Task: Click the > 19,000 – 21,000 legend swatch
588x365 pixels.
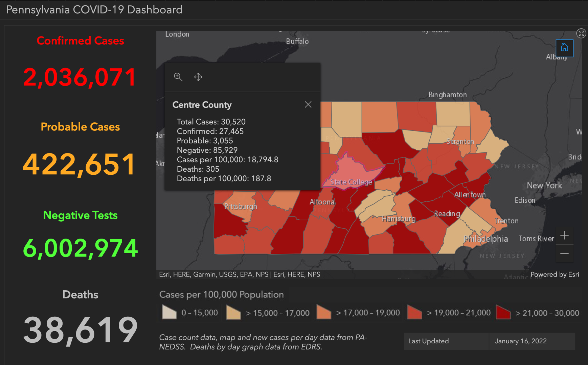Action: click(x=414, y=313)
